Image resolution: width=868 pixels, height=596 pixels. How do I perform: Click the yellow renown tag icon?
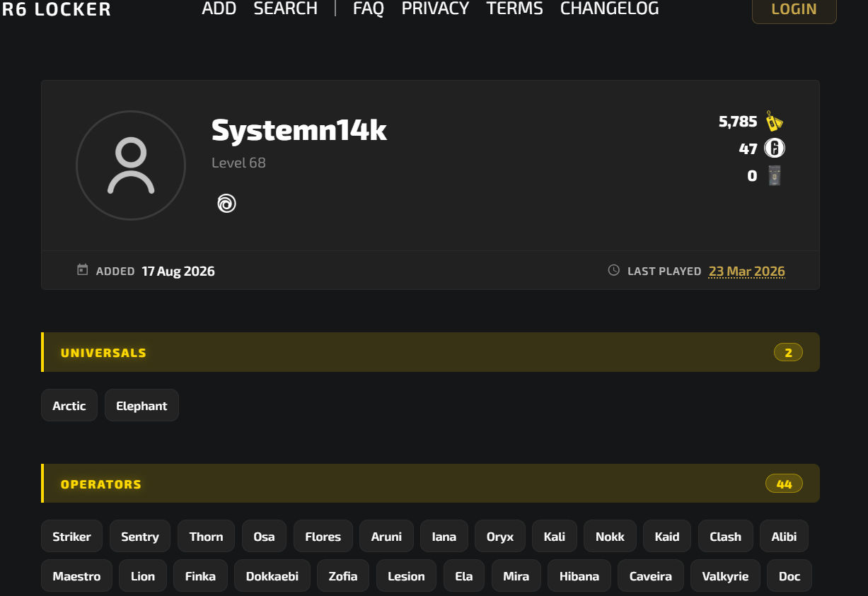(x=775, y=122)
